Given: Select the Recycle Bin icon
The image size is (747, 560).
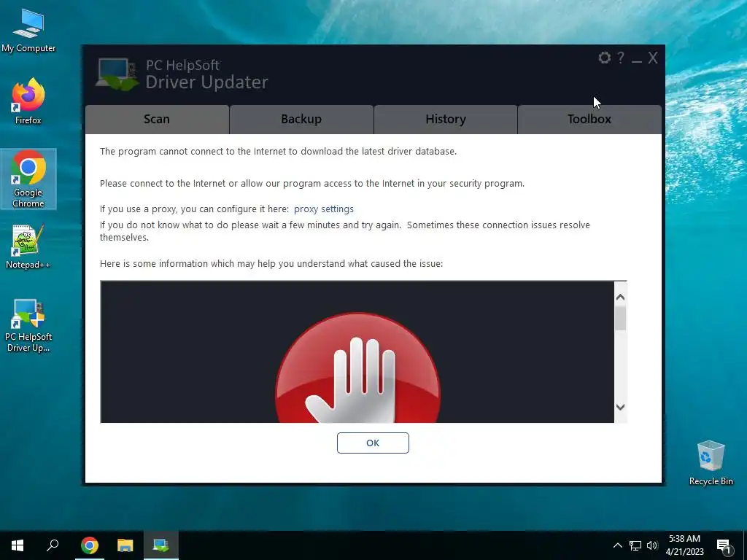Looking at the screenshot, I should 711,463.
